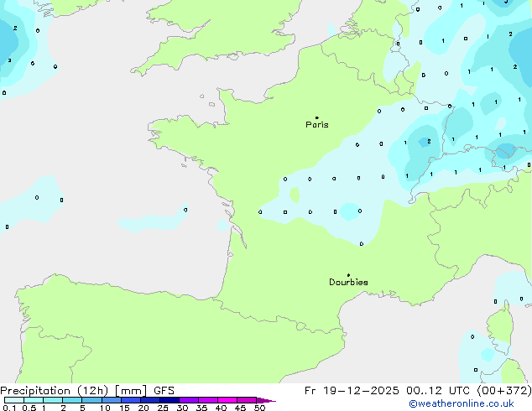
Task: Click the '50' legend scale label
Action: pos(259,408)
